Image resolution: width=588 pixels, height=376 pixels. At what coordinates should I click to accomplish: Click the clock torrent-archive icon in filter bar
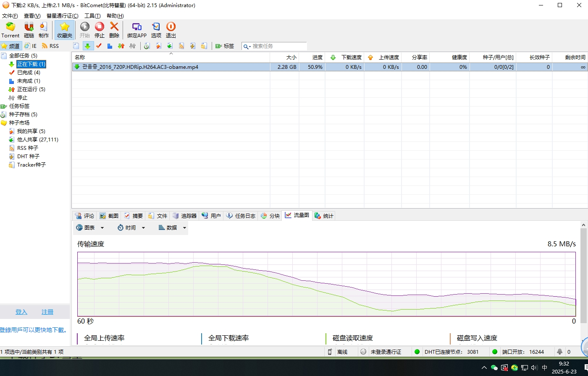coord(147,46)
